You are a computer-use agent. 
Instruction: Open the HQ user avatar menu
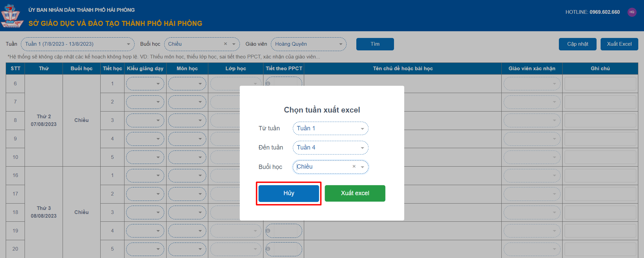point(632,12)
